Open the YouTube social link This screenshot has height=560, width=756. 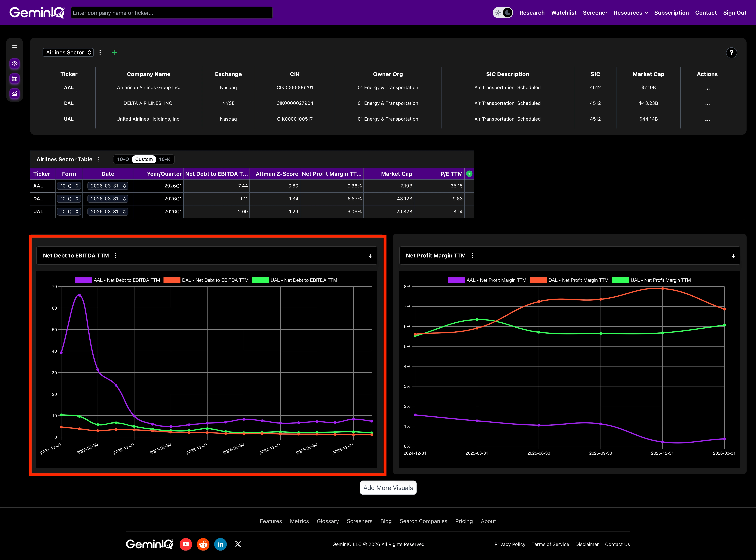(x=186, y=544)
